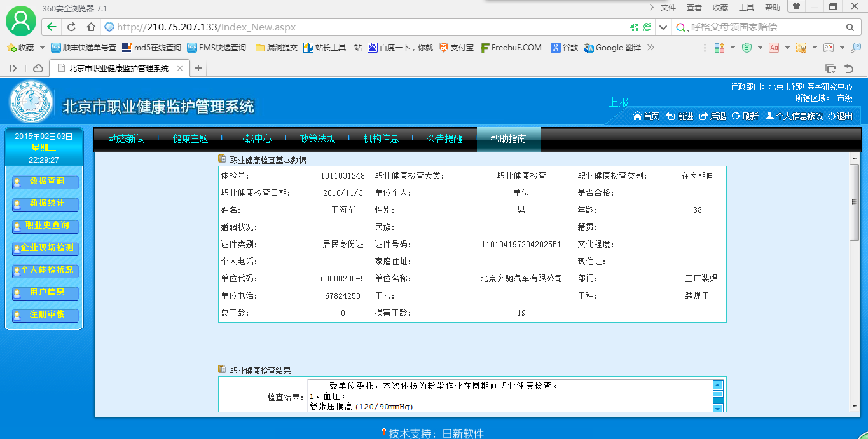Open the address bar history dropdown
868x439 pixels.
pos(663,27)
